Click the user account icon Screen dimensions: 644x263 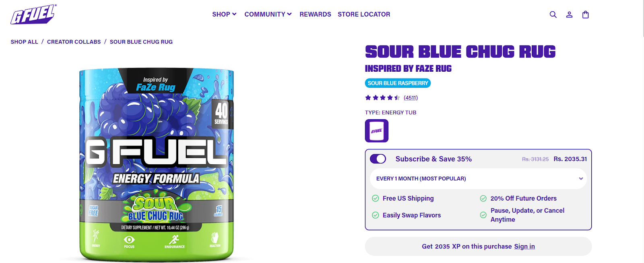coord(569,14)
